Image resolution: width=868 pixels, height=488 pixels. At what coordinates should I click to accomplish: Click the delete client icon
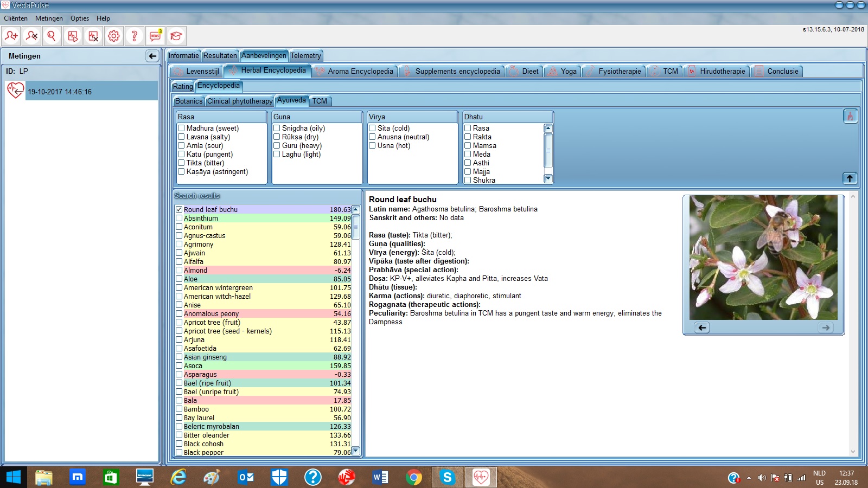point(31,36)
